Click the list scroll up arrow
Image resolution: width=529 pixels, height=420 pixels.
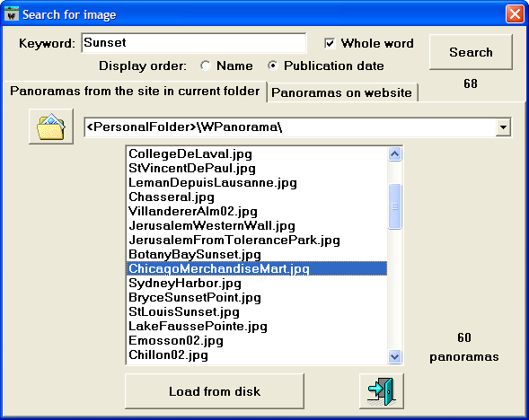click(394, 154)
